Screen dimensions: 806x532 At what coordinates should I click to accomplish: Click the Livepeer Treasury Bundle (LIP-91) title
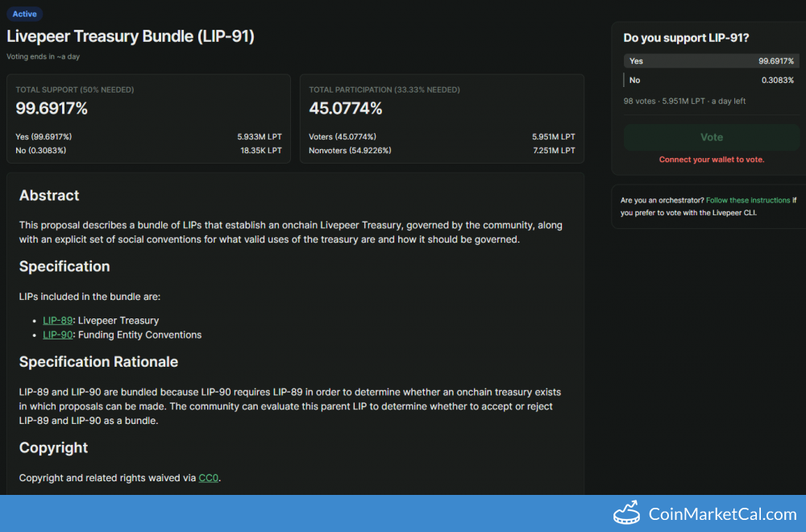coord(131,36)
